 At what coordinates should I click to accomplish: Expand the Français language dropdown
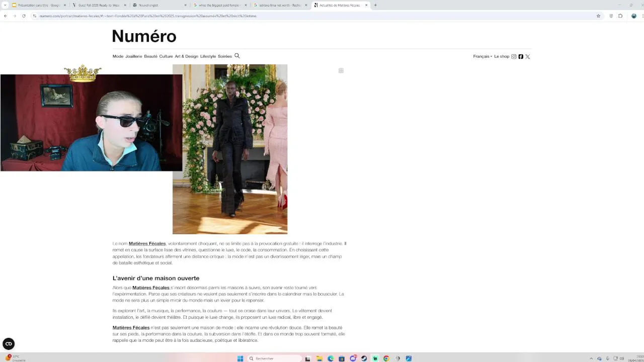click(482, 56)
